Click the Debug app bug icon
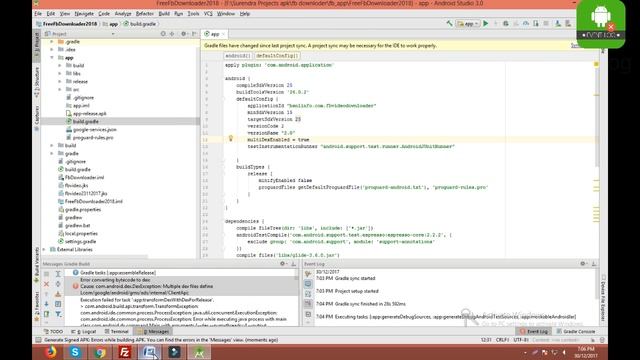The width and height of the screenshot is (640, 360). pos(506,24)
